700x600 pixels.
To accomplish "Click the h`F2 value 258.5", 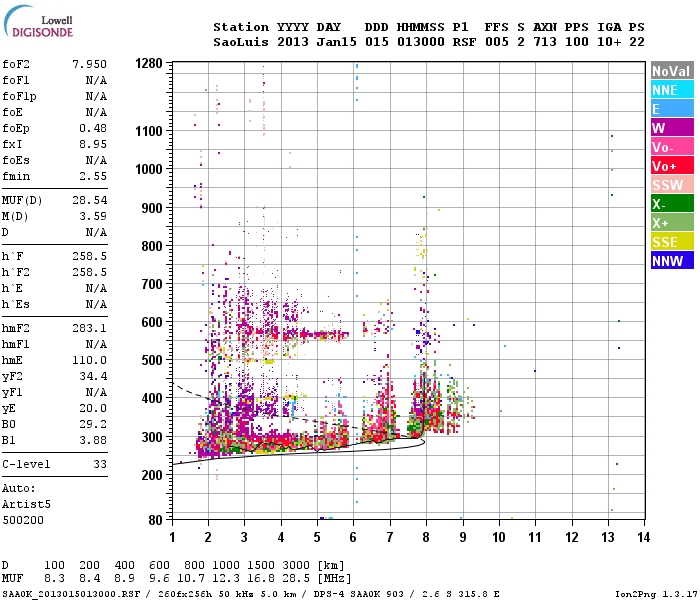I will tap(90, 273).
